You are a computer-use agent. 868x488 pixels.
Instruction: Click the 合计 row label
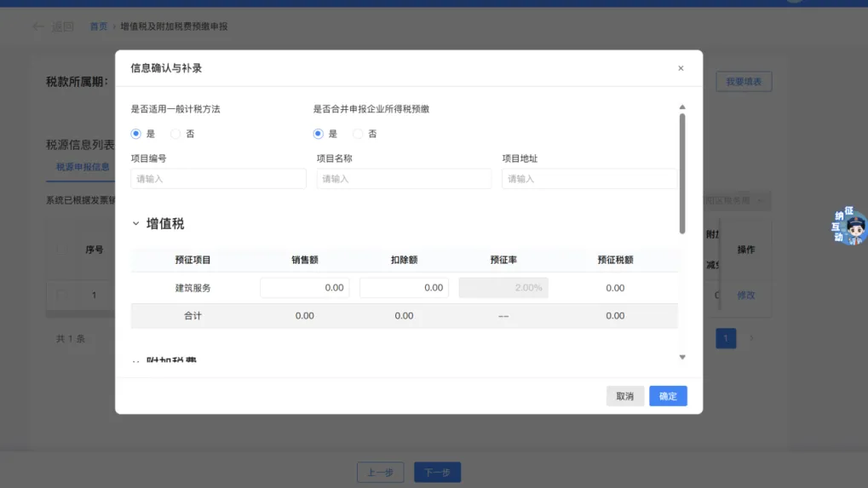tap(193, 316)
